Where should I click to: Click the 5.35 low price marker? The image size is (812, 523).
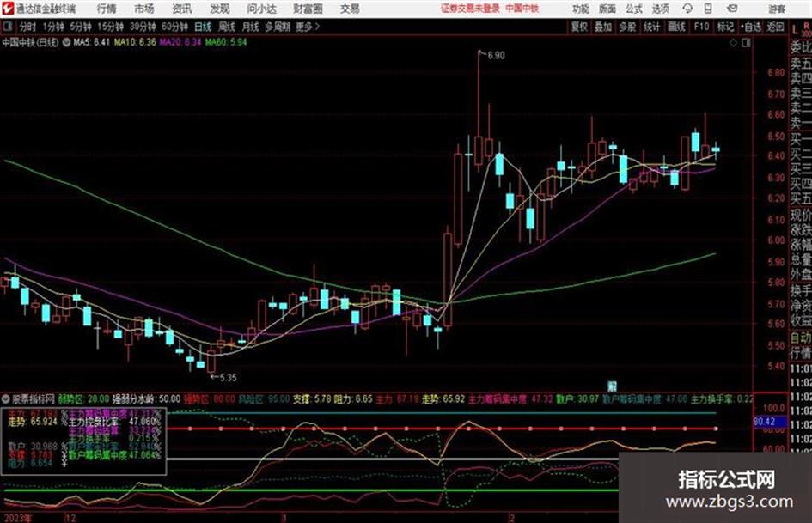tap(228, 378)
